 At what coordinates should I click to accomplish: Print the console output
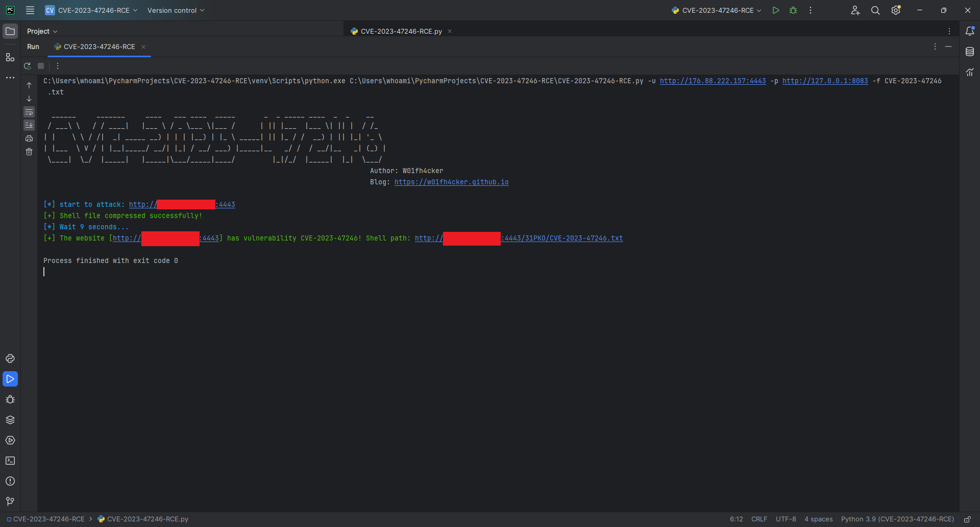pos(29,138)
